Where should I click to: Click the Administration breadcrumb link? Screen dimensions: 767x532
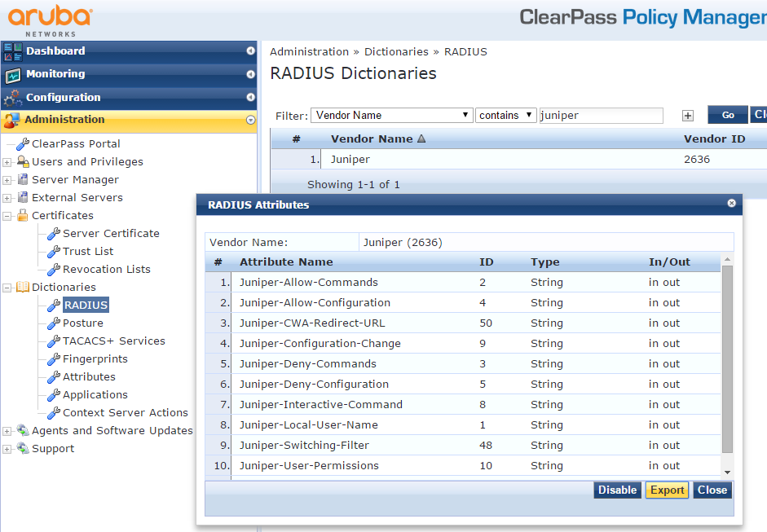309,52
